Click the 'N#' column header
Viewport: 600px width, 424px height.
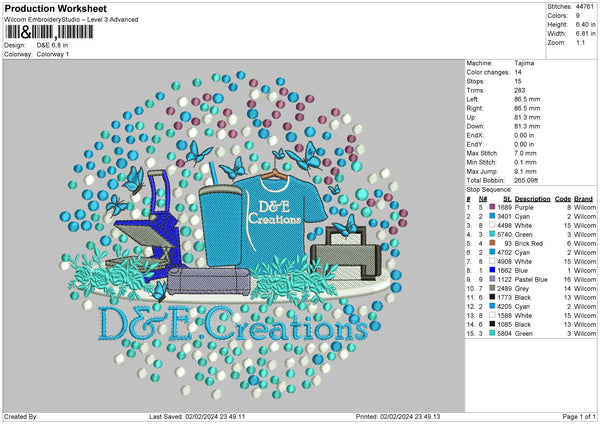pyautogui.click(x=483, y=199)
